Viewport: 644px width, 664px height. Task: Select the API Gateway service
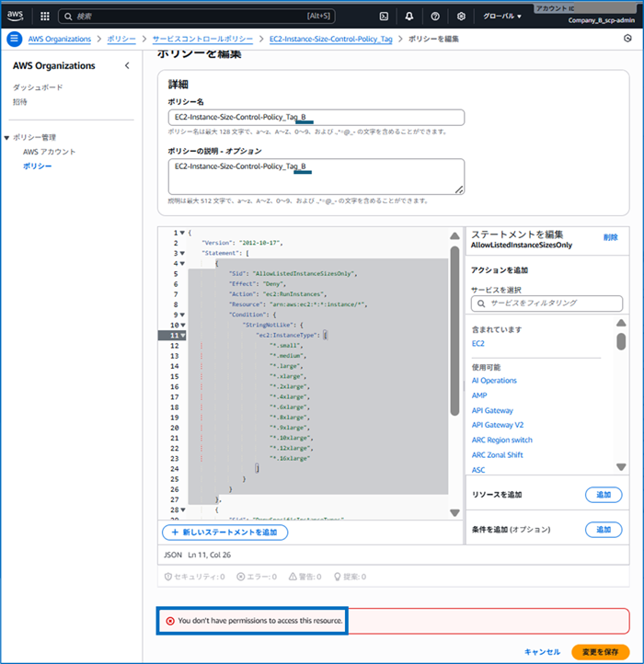point(492,410)
